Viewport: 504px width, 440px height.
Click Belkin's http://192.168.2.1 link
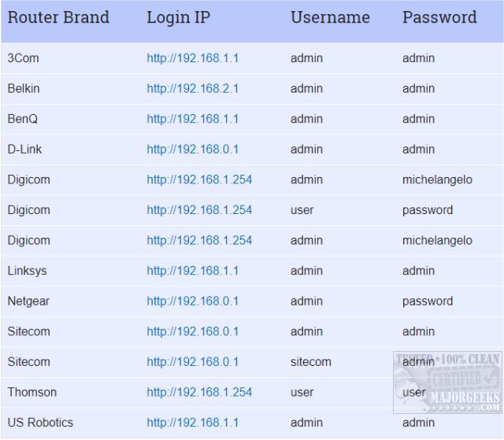(x=192, y=89)
